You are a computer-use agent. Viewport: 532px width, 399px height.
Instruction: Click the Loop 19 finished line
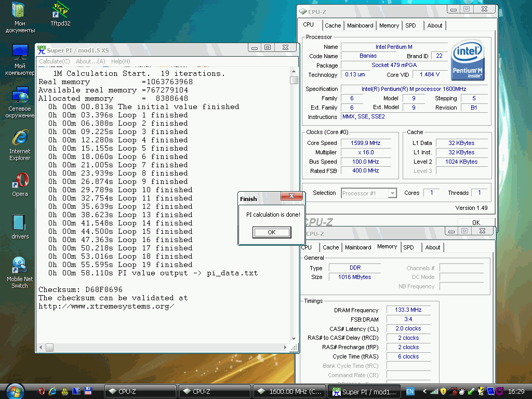pyautogui.click(x=121, y=264)
